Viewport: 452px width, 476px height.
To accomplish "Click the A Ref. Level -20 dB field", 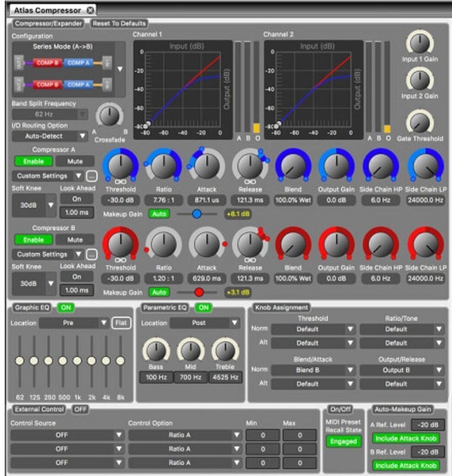I will 427,425.
